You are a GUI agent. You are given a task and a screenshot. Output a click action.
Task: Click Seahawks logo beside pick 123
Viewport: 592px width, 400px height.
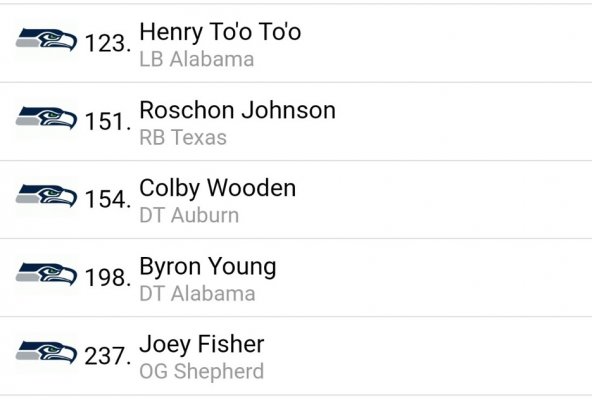(x=46, y=40)
